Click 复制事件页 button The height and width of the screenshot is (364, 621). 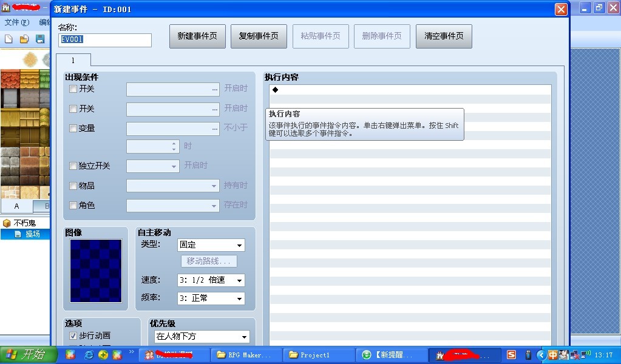tap(259, 36)
